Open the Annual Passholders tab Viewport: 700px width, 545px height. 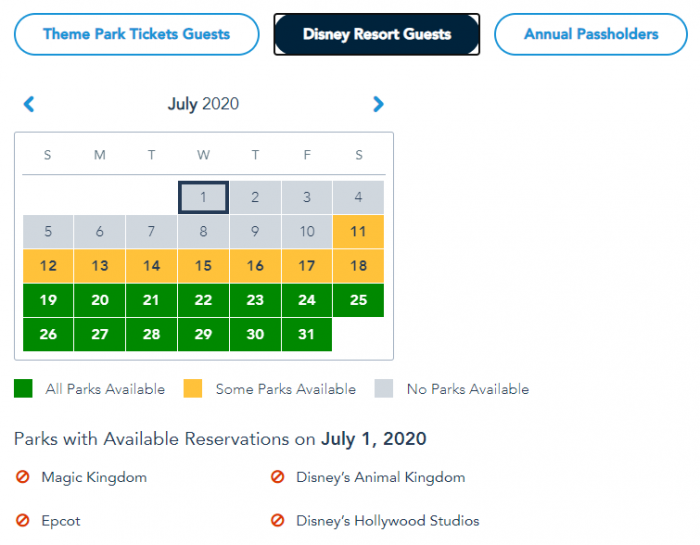pyautogui.click(x=591, y=34)
